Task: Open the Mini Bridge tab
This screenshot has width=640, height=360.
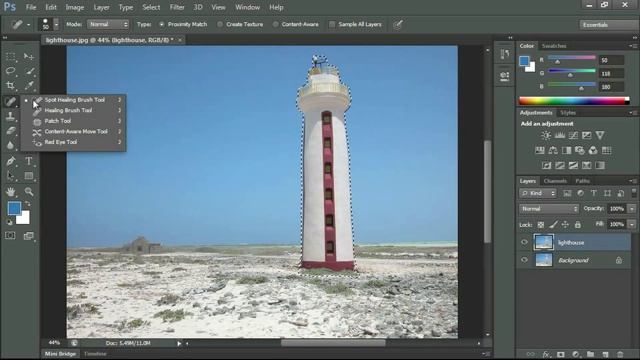Action: tap(60, 354)
